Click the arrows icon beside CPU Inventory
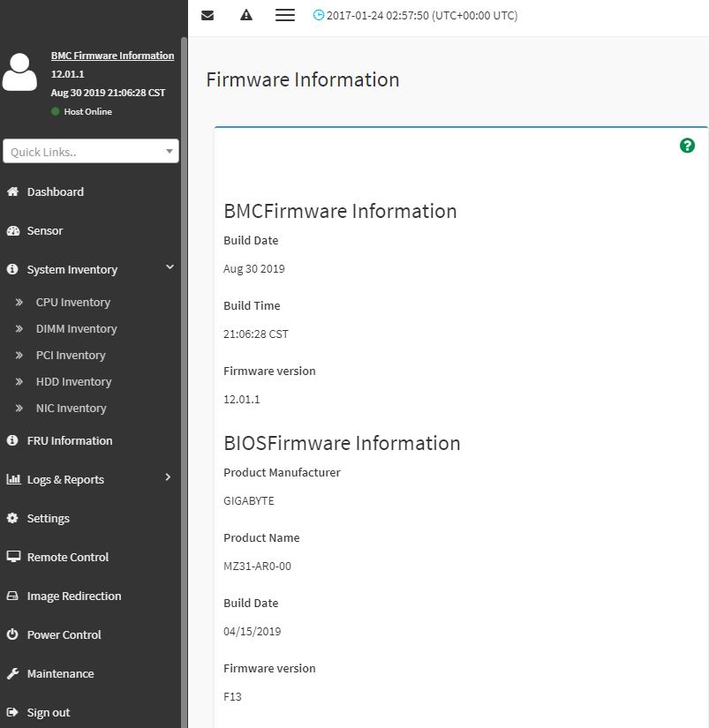The width and height of the screenshot is (709, 728). pyautogui.click(x=19, y=303)
